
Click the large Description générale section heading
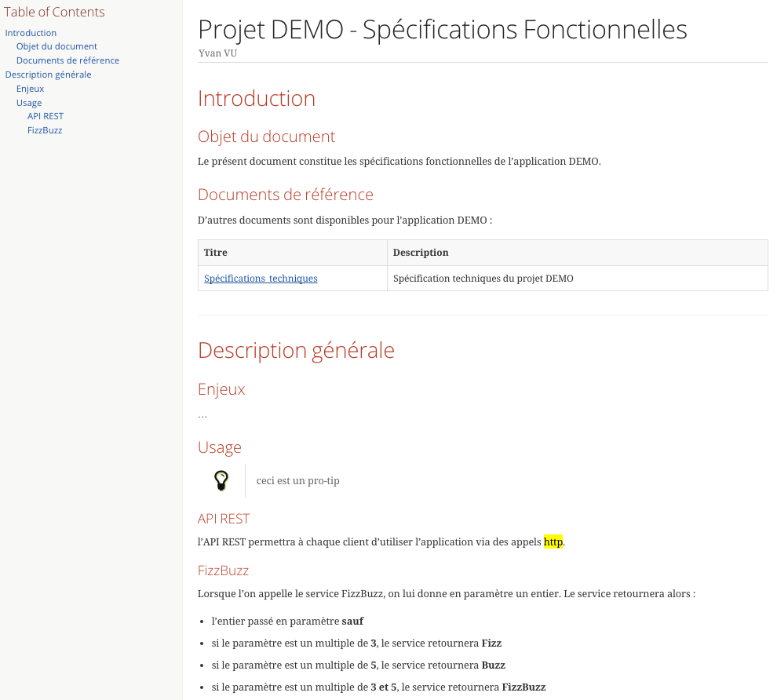pyautogui.click(x=296, y=350)
